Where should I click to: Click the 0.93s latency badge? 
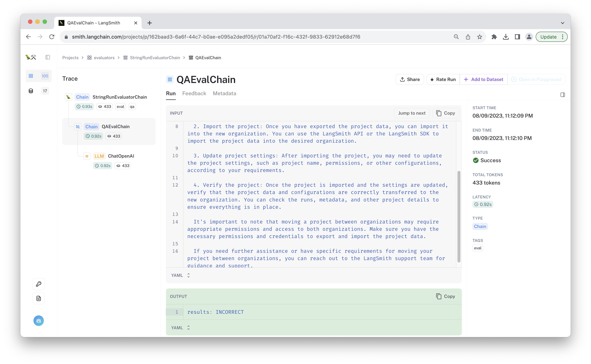tap(84, 107)
